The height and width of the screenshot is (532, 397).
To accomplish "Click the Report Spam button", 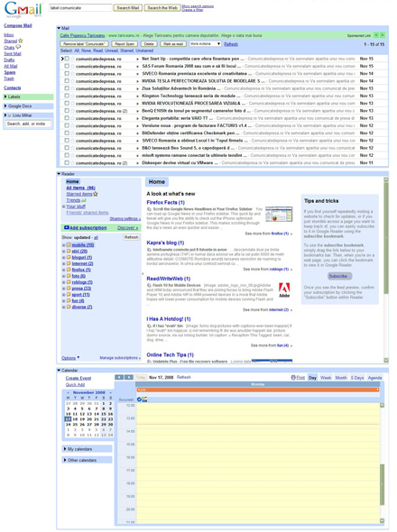I will pyautogui.click(x=125, y=44).
